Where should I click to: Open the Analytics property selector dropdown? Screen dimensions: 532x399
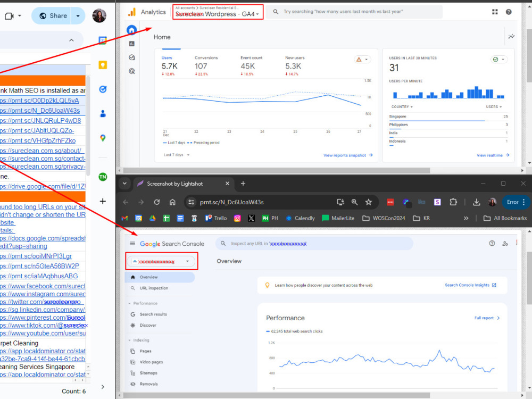(x=218, y=12)
